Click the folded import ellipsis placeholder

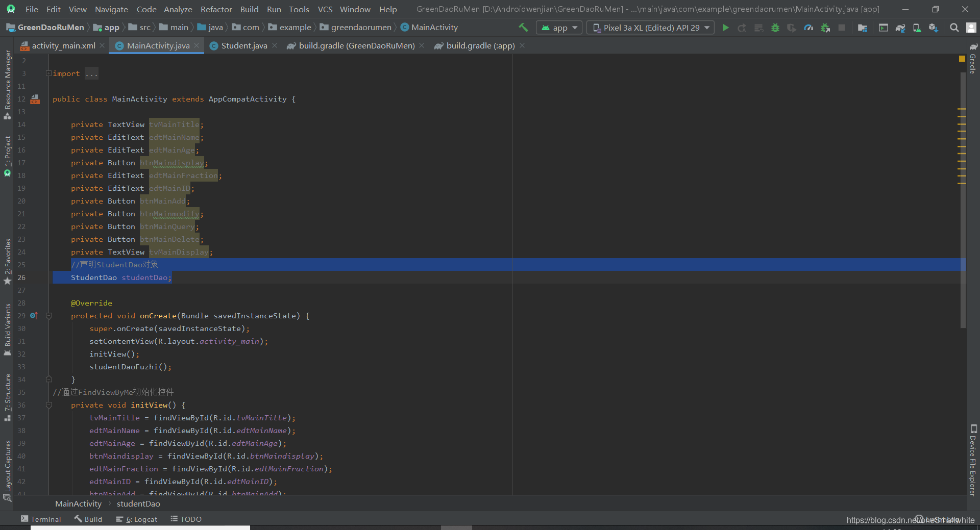coord(91,73)
